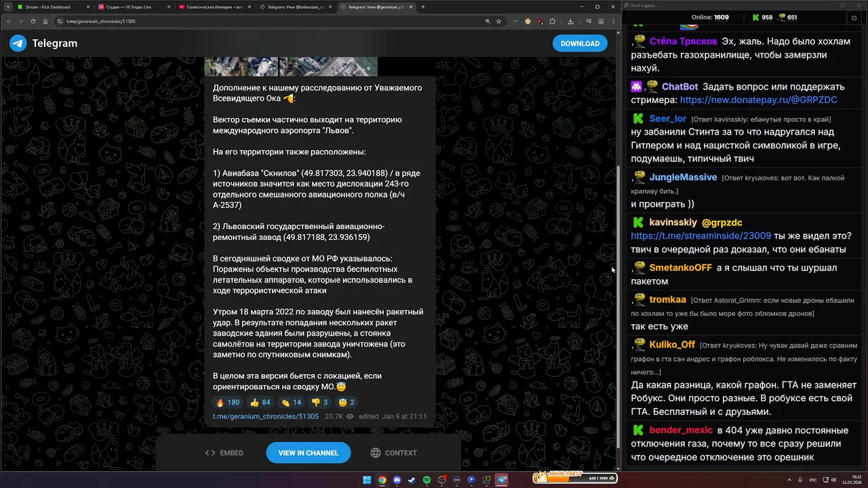Click the JungleMassive username in chat
868x488 pixels.
click(683, 177)
